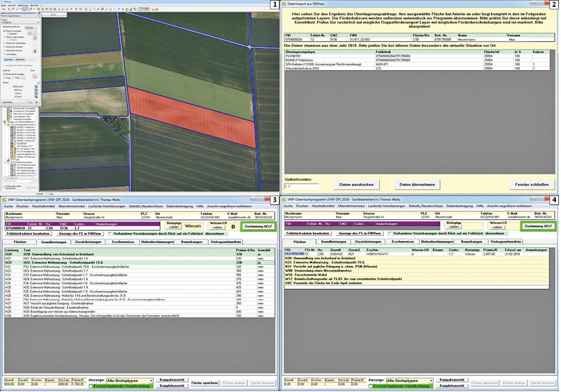Copy the 2,59 ha area value icon
Image resolution: width=561 pixels, height=392 pixels.
[x=36, y=93]
